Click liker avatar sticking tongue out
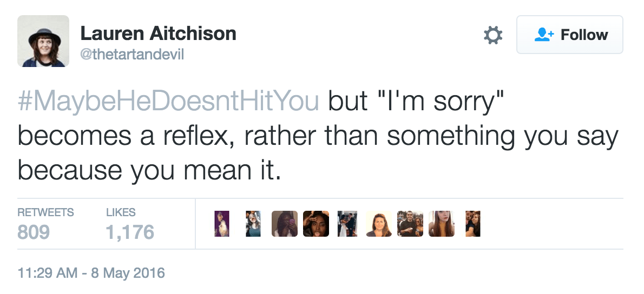This screenshot has width=644, height=294. 316,224
